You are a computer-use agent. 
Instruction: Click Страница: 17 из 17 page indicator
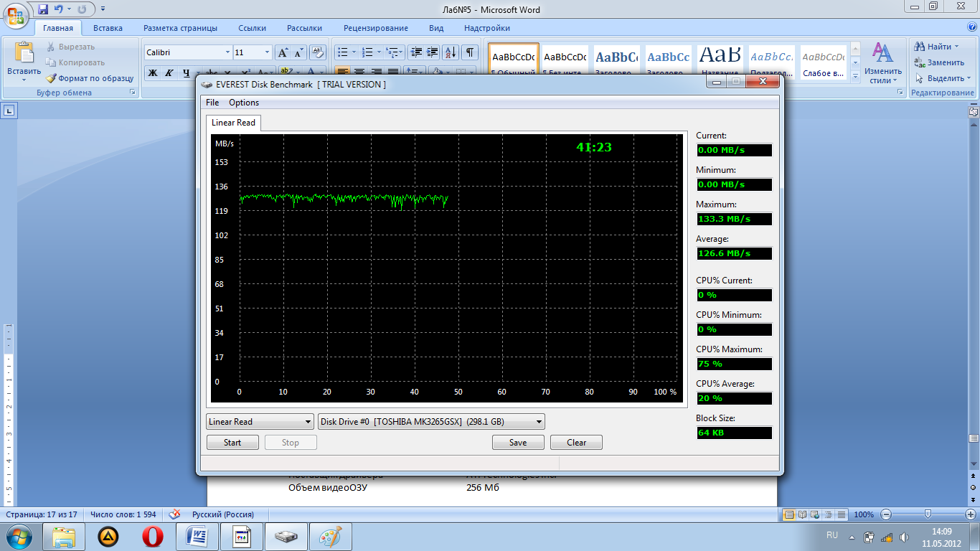point(41,514)
